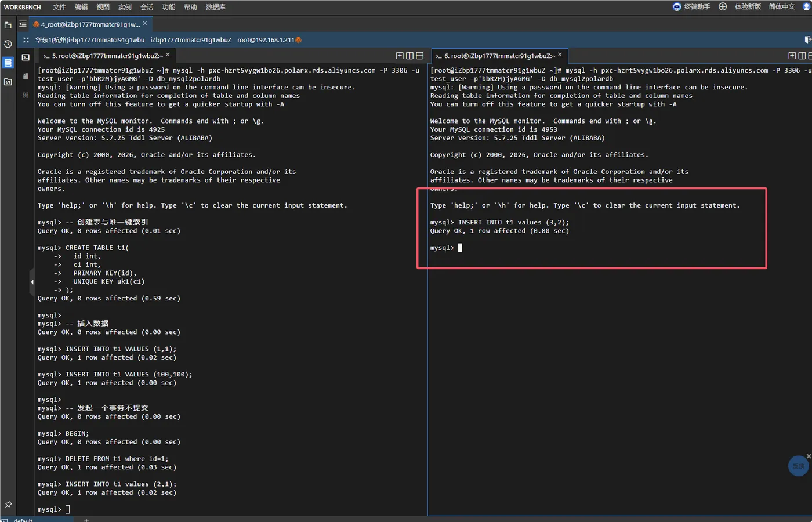Open the file explorer sidebar icon
The image size is (812, 522).
coord(8,25)
